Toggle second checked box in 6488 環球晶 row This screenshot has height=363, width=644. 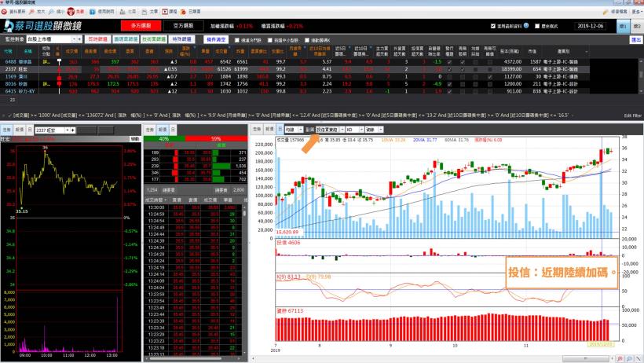click(463, 62)
